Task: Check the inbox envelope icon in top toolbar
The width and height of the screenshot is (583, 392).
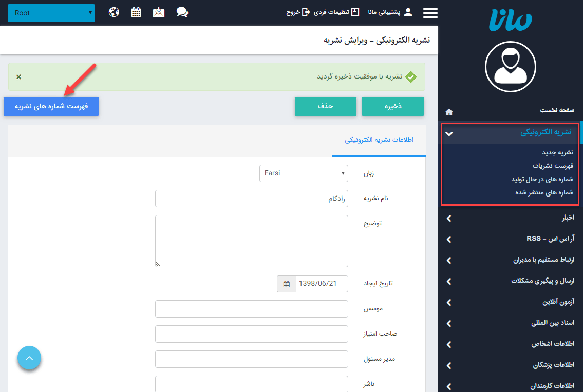Action: click(x=159, y=12)
